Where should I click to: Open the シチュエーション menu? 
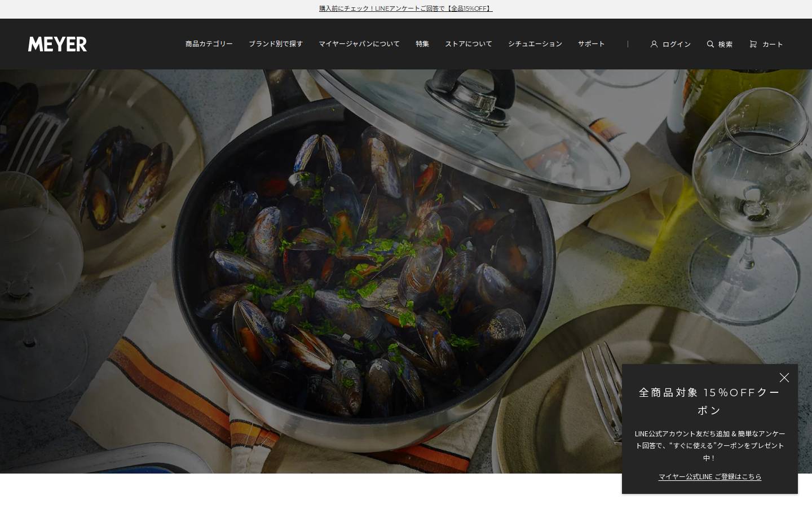[535, 44]
